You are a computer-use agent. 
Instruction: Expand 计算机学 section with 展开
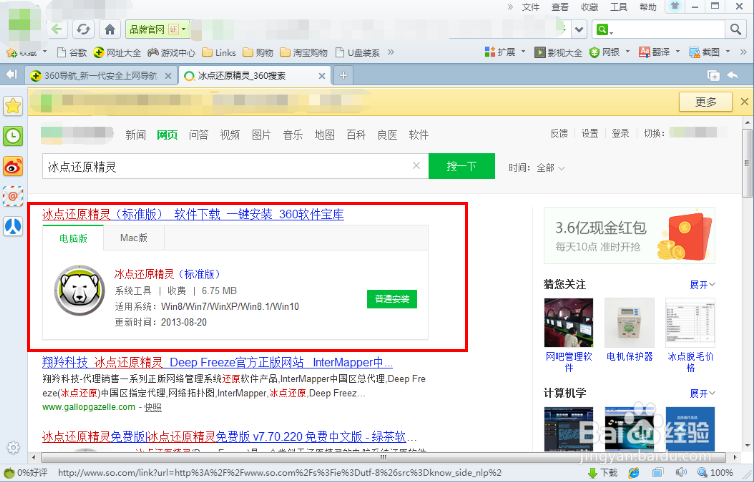tap(703, 393)
